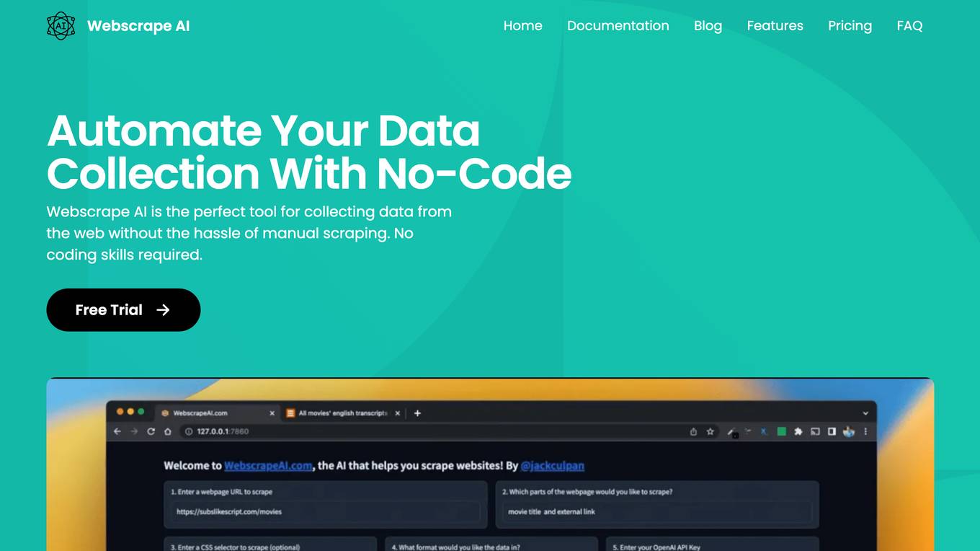980x551 pixels.
Task: Open the puzzle-piece extensions icon
Action: click(x=798, y=432)
